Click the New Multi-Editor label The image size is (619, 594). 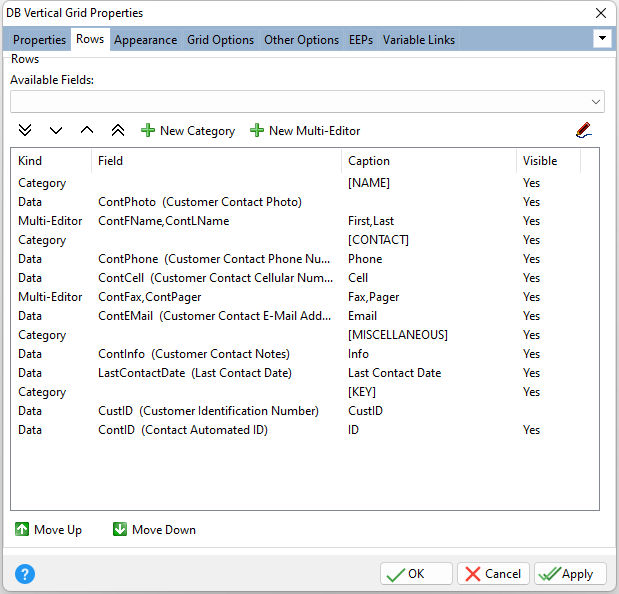tap(314, 131)
